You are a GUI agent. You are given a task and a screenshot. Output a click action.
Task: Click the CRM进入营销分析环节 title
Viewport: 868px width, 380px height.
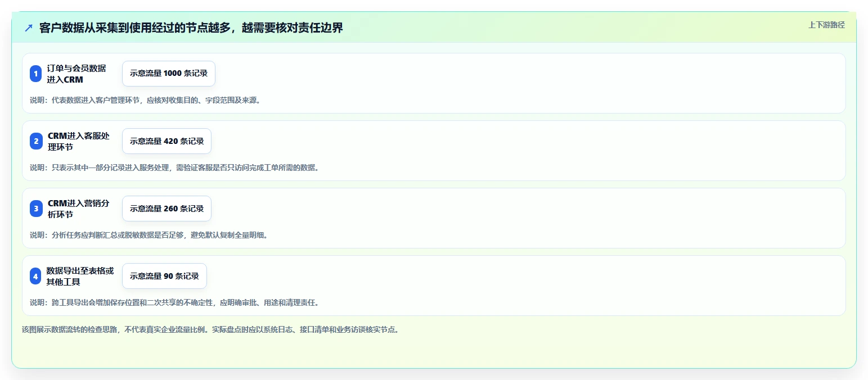(79, 209)
